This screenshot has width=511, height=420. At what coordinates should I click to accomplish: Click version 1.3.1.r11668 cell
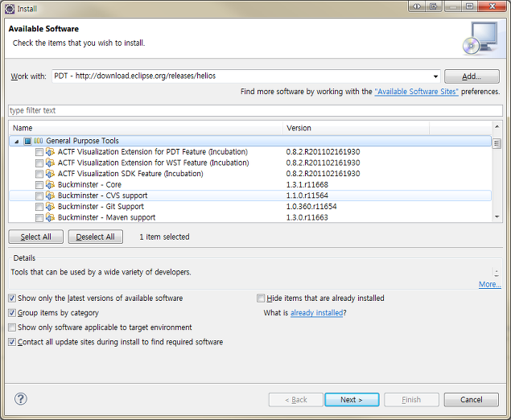307,185
